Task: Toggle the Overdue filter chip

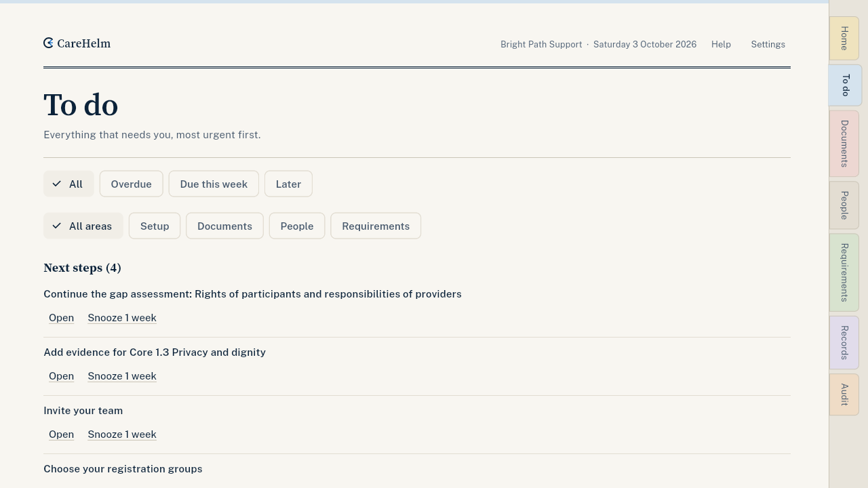Action: [132, 184]
